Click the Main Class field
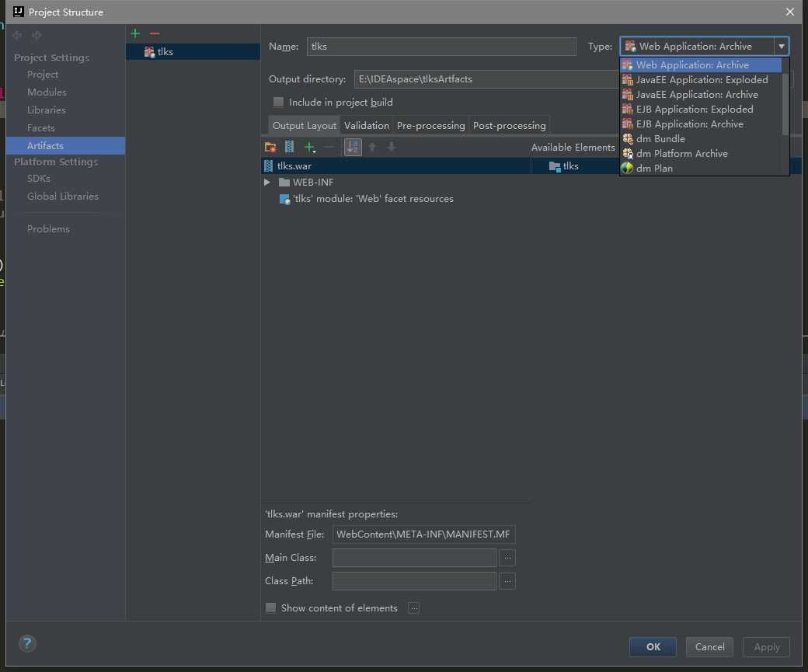This screenshot has height=672, width=808. 414,558
